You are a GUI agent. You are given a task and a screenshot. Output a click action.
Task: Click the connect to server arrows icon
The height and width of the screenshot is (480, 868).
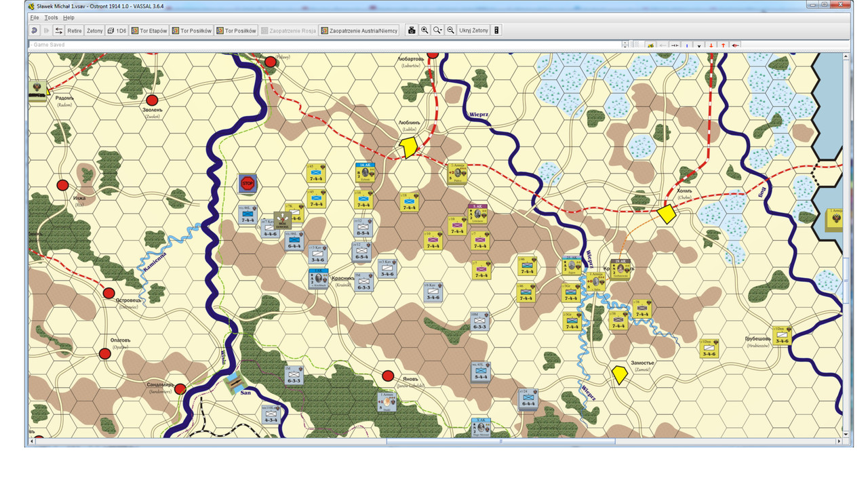pos(59,31)
